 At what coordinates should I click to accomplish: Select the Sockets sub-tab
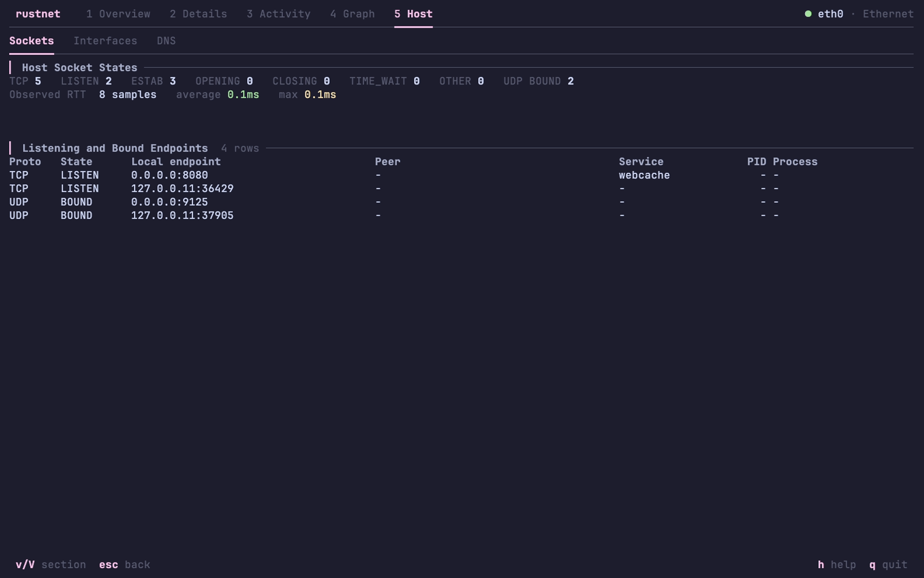click(x=32, y=41)
